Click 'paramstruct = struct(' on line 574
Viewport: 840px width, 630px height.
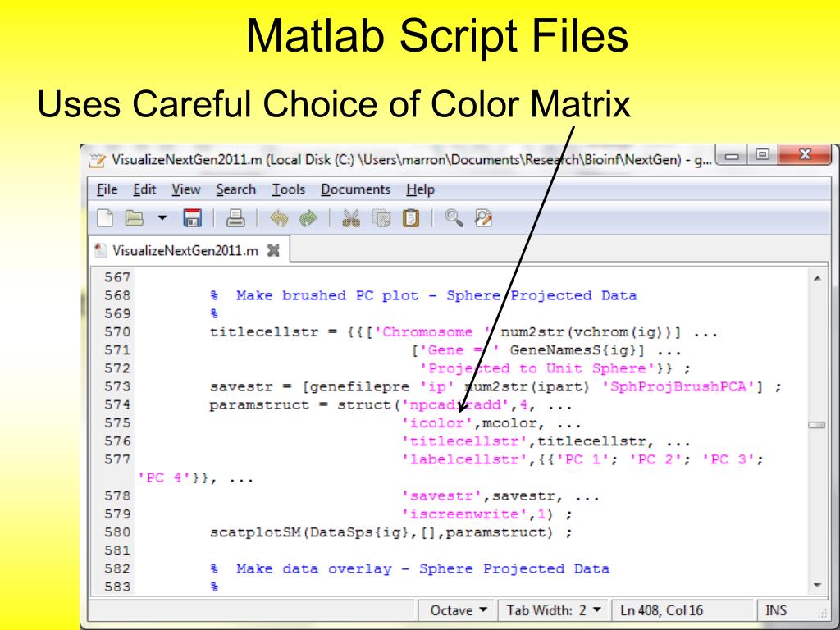tap(305, 405)
